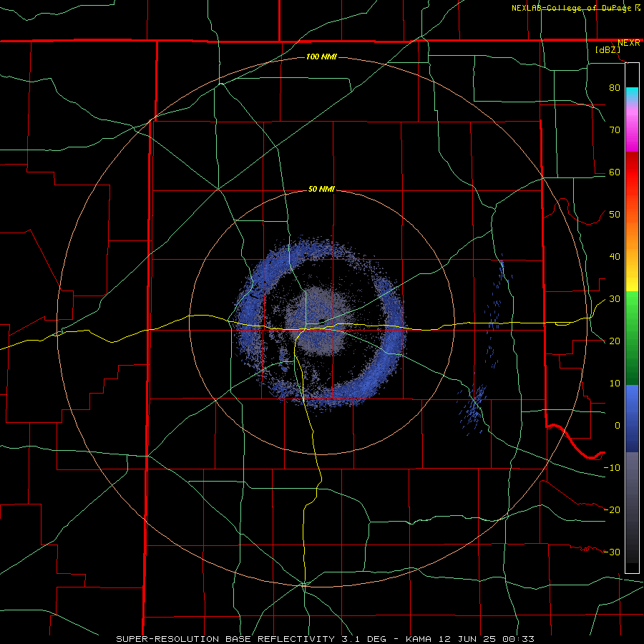Click the green segment of the color bar
The width and height of the screenshot is (644, 644).
[632, 338]
